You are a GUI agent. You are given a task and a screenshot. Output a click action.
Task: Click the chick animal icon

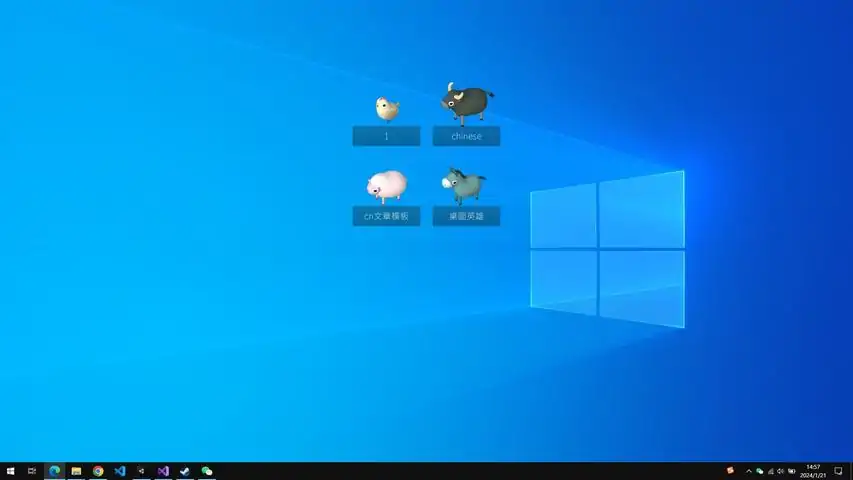tap(387, 108)
